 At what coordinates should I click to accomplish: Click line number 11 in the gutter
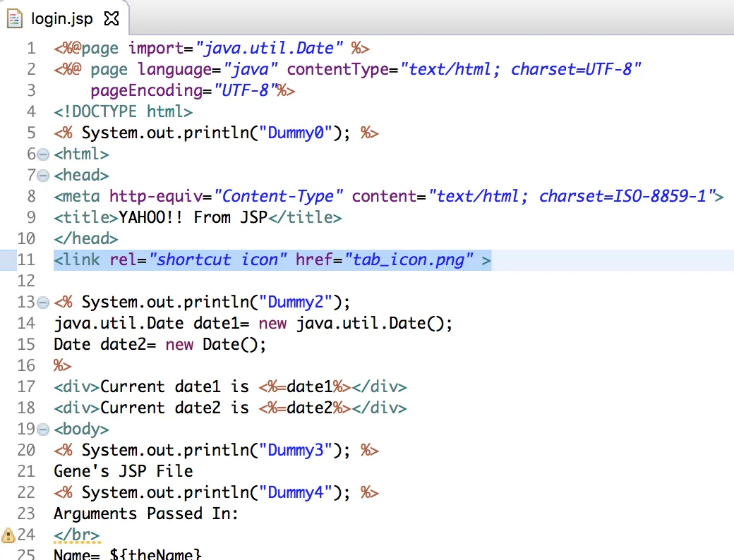click(26, 260)
